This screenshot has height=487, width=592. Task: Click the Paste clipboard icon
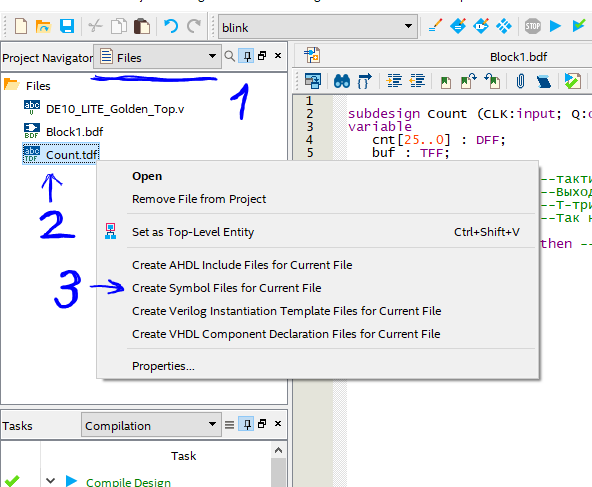coord(142,26)
